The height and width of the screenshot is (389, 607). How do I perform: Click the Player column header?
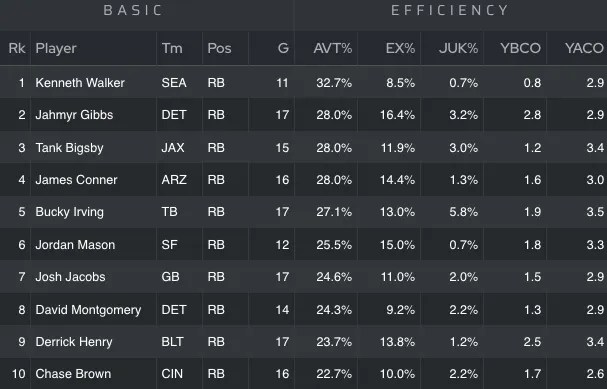point(56,48)
